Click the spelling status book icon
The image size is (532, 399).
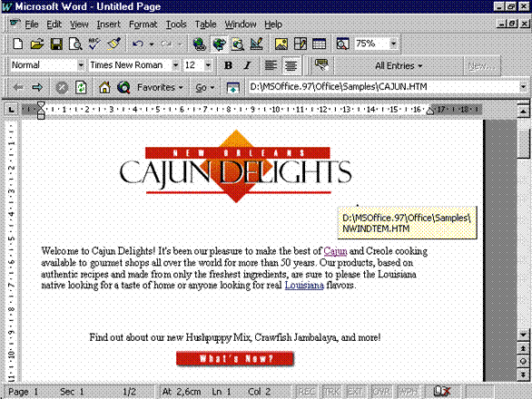[442, 392]
